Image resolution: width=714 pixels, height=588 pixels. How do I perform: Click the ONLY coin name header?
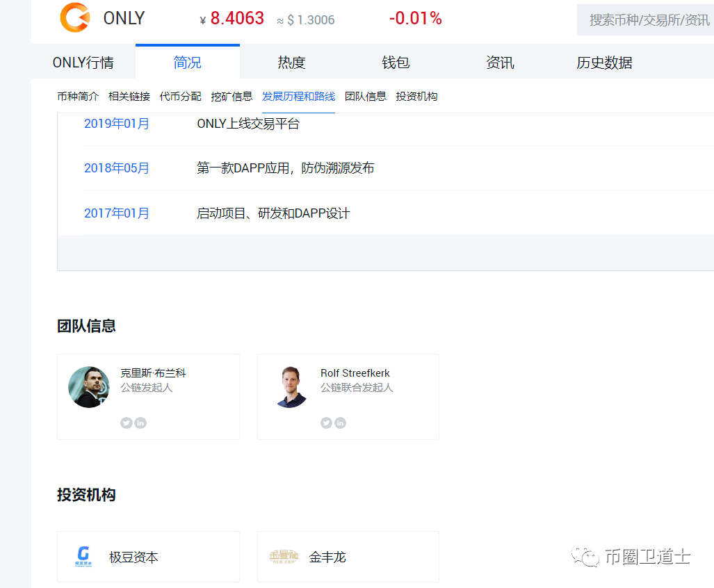tap(124, 18)
